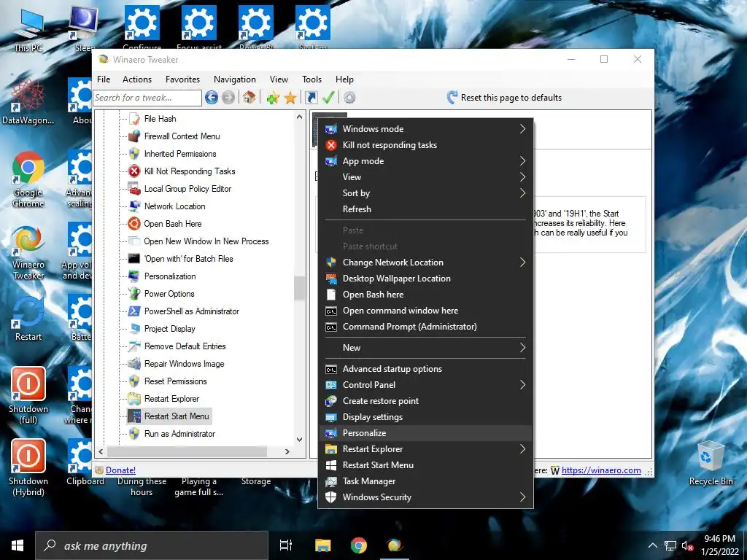
Task: Open the Actions menu
Action: [136, 79]
